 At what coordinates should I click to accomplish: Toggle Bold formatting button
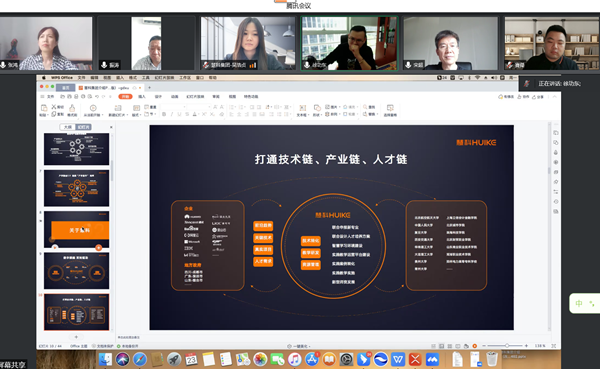164,114
